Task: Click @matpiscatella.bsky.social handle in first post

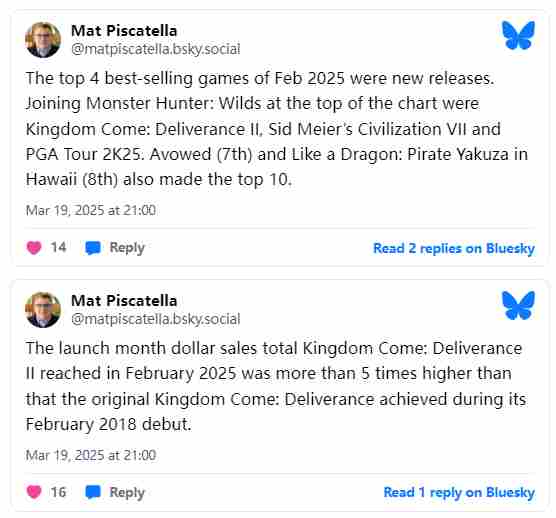Action: 156,49
